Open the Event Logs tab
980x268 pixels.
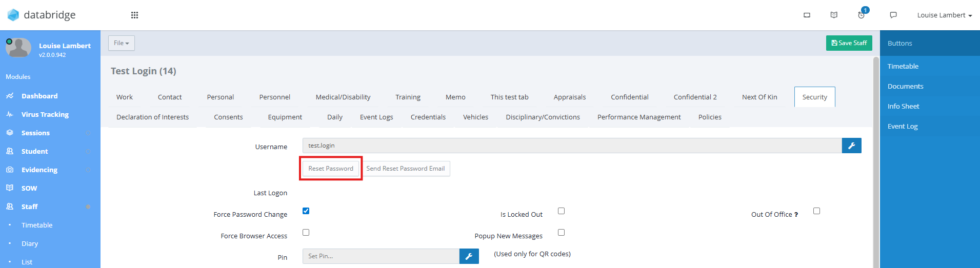click(376, 117)
